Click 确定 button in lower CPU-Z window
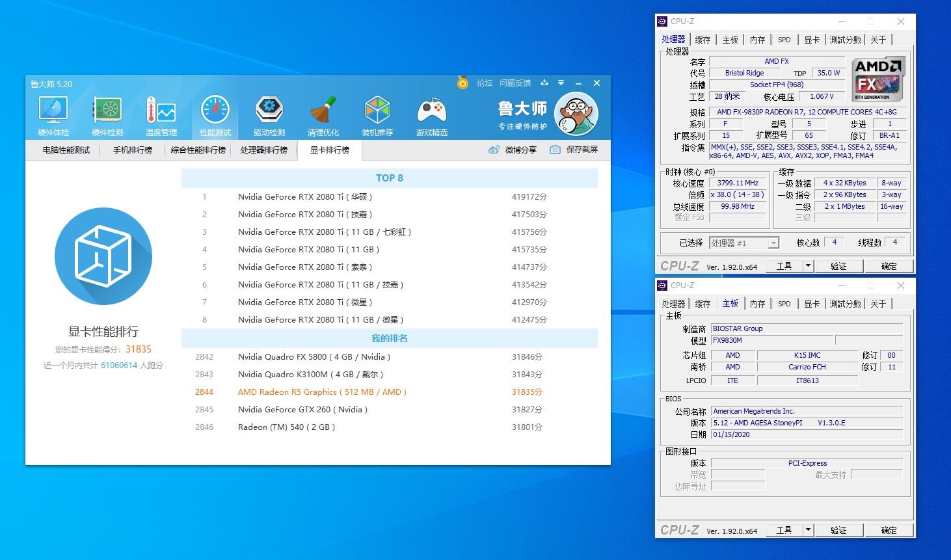951x560 pixels. [889, 530]
